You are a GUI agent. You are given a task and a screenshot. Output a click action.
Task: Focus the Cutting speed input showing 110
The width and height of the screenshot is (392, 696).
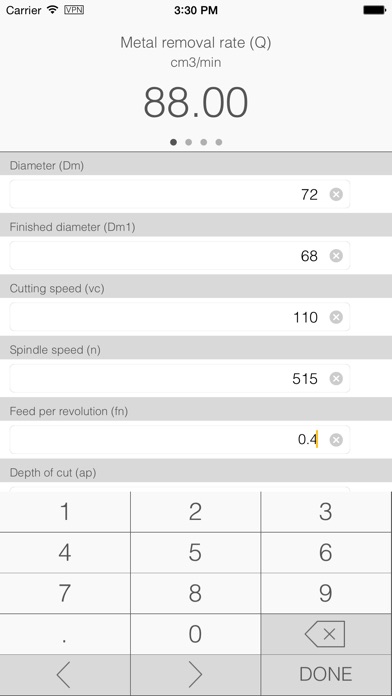pos(180,317)
